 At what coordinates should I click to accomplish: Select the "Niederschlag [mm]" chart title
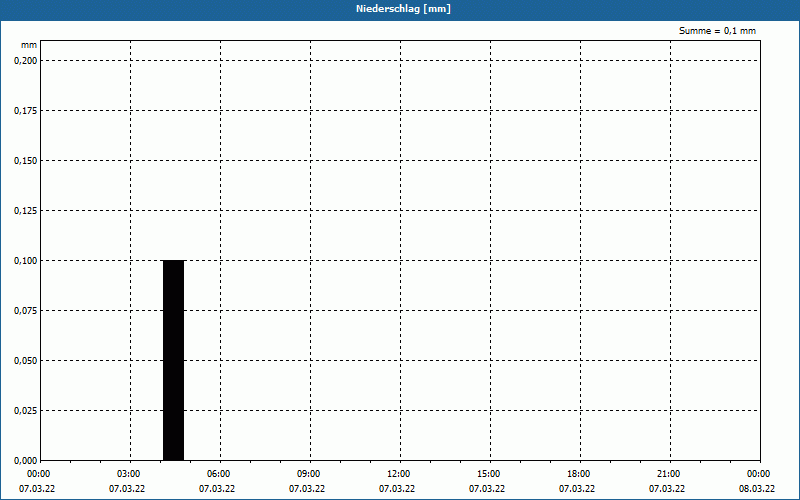tap(404, 9)
